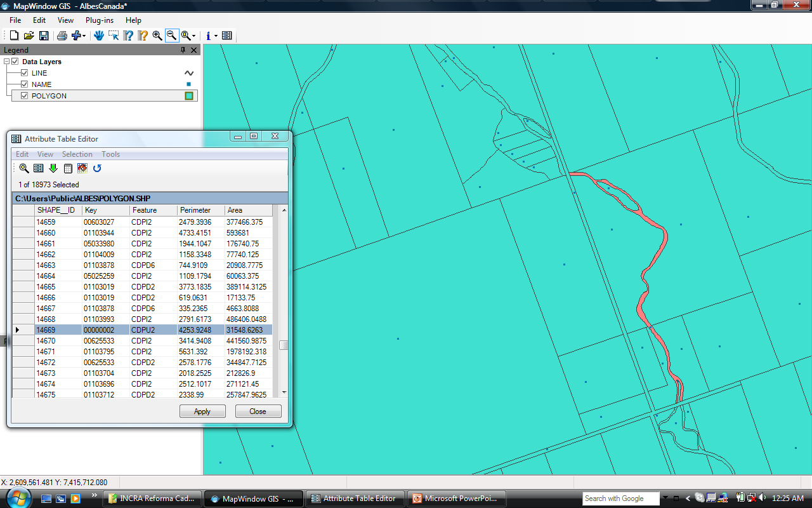Pin the Legend panel

pyautogui.click(x=183, y=50)
